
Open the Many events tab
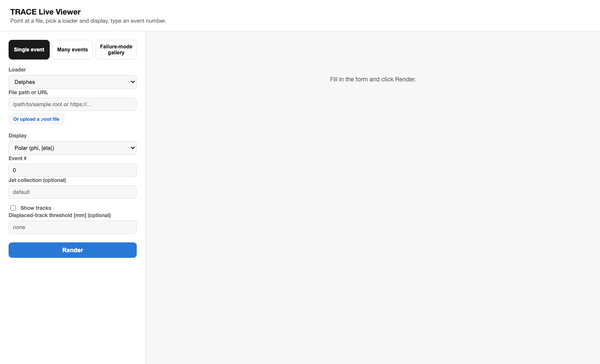click(x=72, y=50)
